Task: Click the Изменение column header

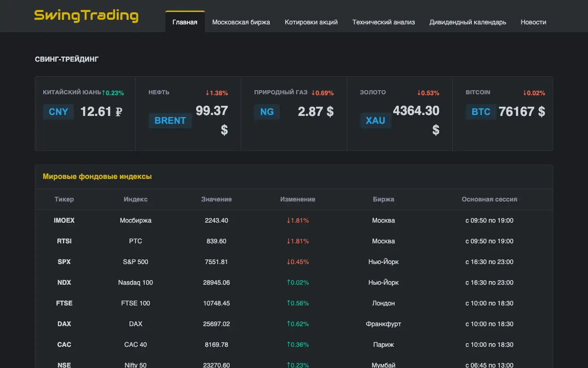Action: (x=298, y=200)
